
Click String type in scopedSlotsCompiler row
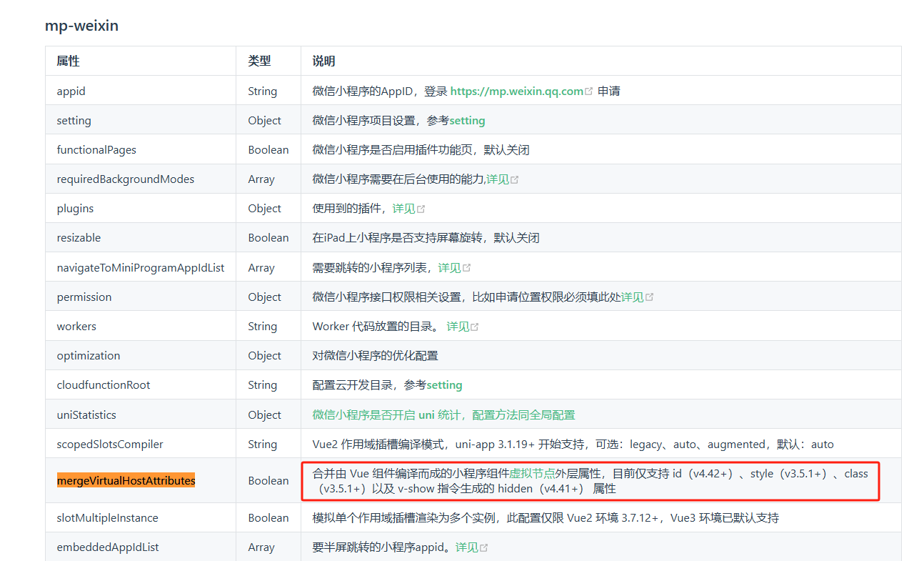coord(263,444)
